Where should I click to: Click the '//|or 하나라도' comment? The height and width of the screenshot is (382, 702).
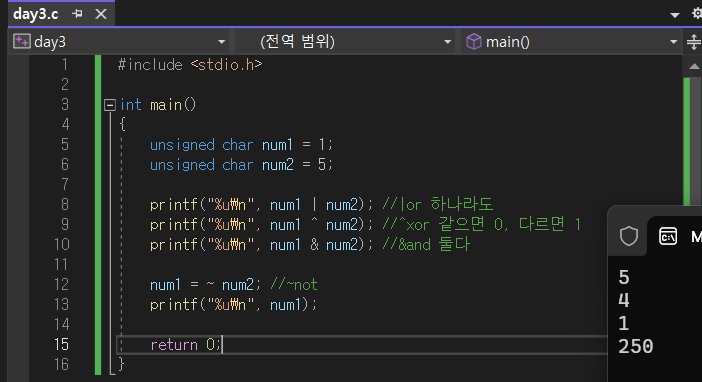[x=437, y=204]
